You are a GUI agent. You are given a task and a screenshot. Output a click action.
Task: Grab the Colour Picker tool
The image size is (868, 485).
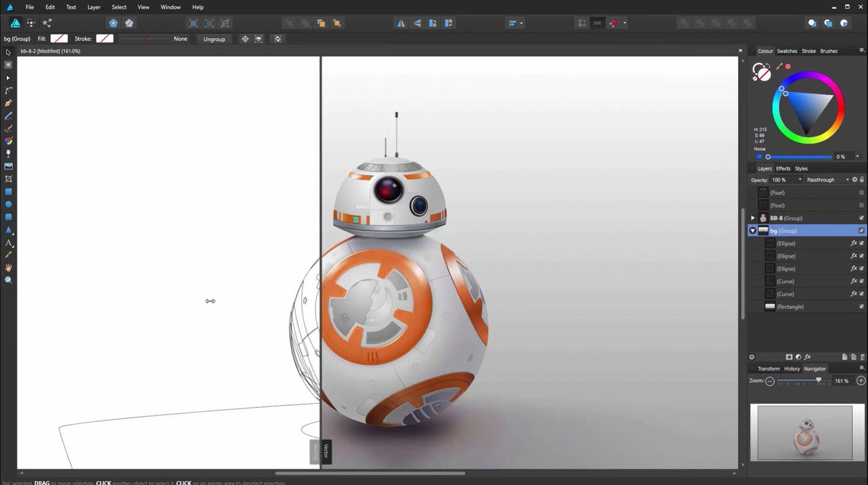[x=8, y=255]
